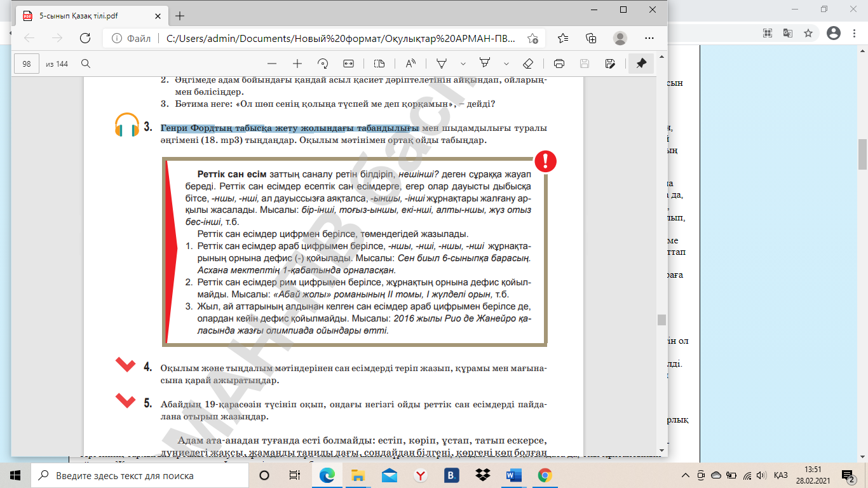Viewport: 868px width, 488px height.
Task: Show hidden system tray icons
Action: coord(686,475)
